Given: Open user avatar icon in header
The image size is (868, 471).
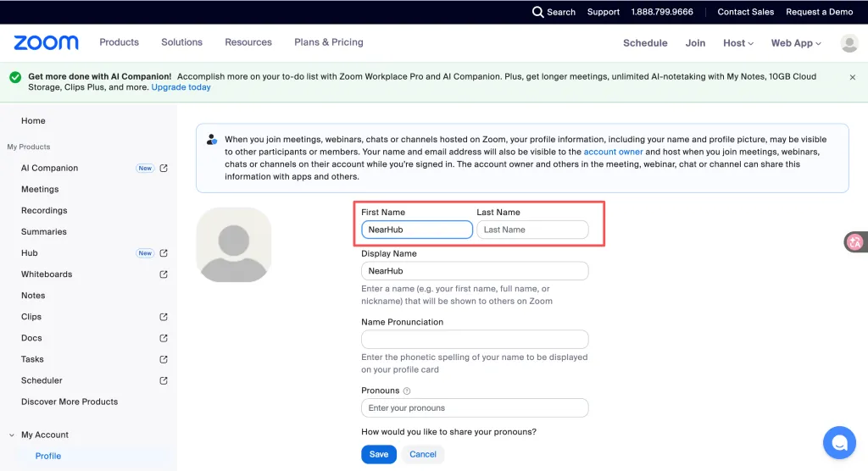Looking at the screenshot, I should click(849, 42).
